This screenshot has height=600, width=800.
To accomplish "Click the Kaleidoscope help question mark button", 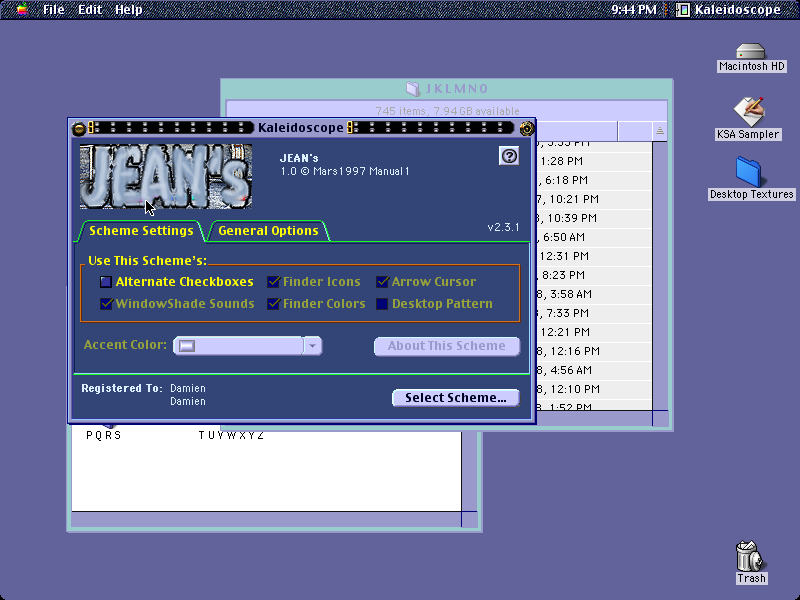I will (x=509, y=156).
